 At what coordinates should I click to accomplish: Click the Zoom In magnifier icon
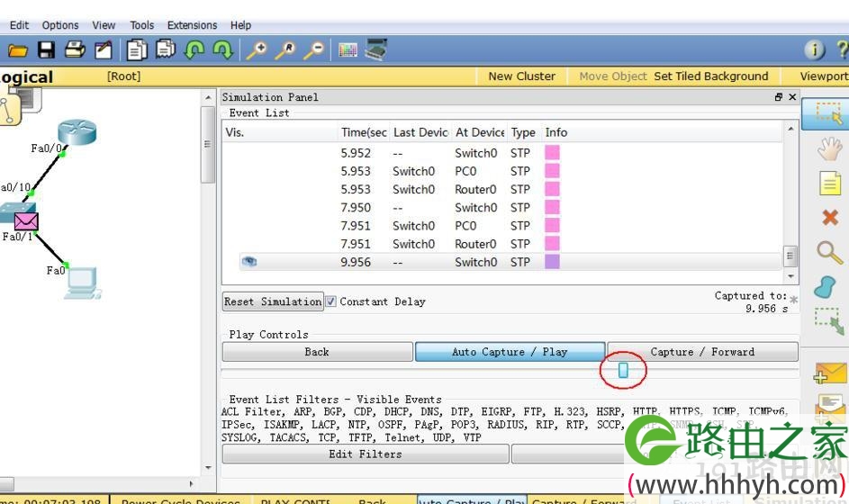(257, 50)
